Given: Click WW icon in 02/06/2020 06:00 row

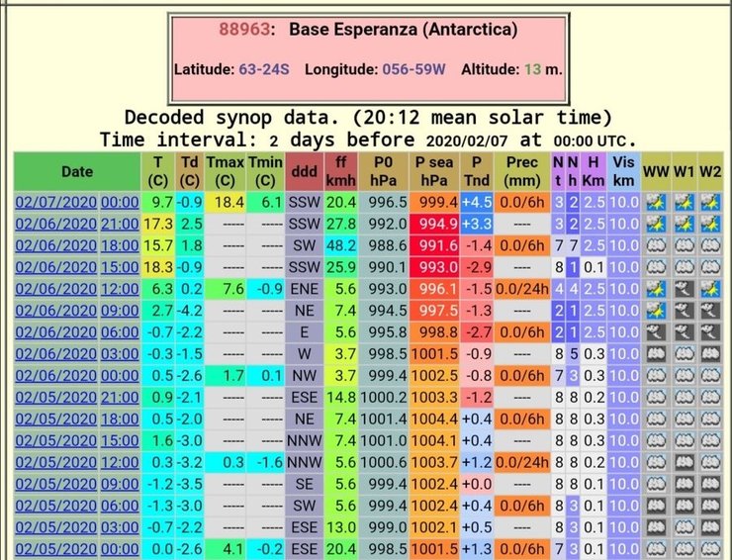Looking at the screenshot, I should (x=654, y=332).
